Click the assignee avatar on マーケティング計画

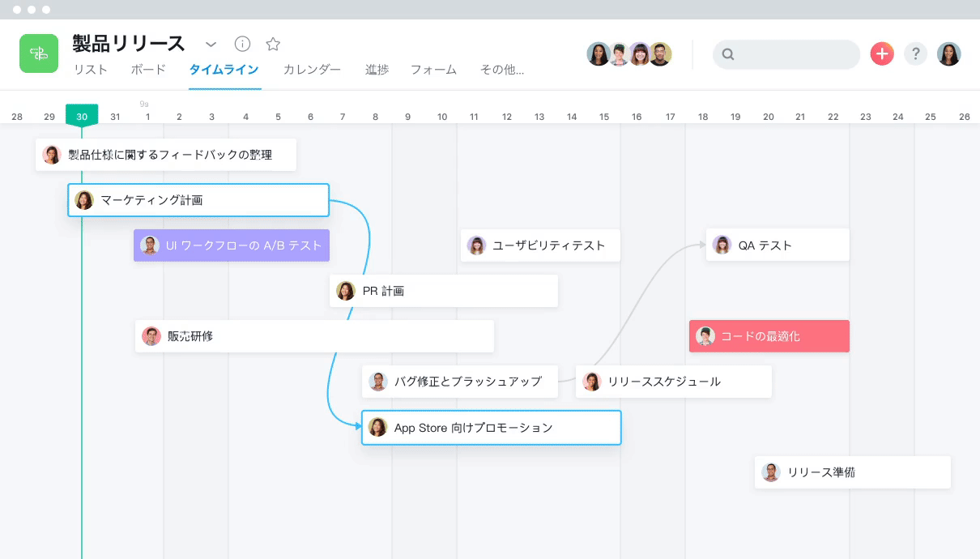pyautogui.click(x=83, y=199)
